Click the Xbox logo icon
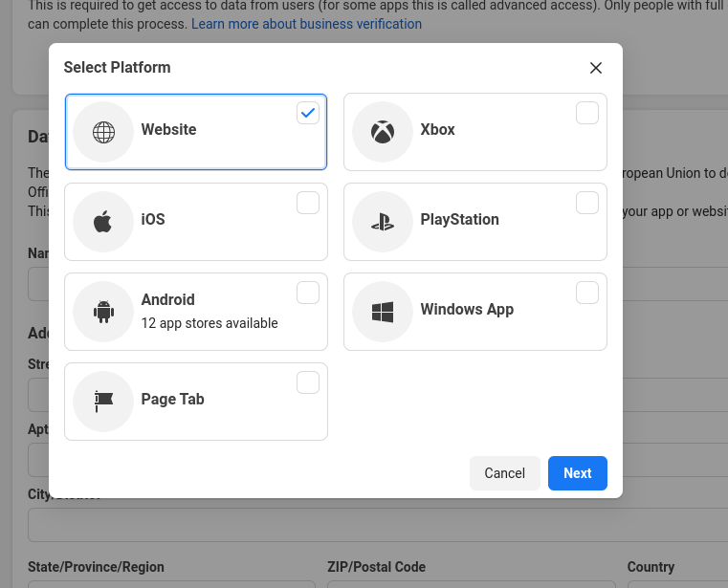Image resolution: width=728 pixels, height=588 pixels. [383, 132]
